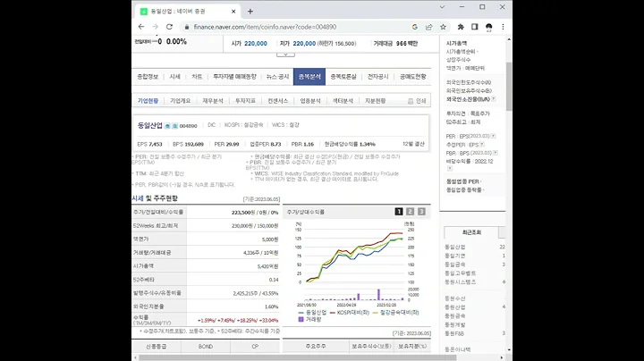Bookmark this page with the star icon
Image resolution: width=644 pixels, height=361 pixels.
443,27
